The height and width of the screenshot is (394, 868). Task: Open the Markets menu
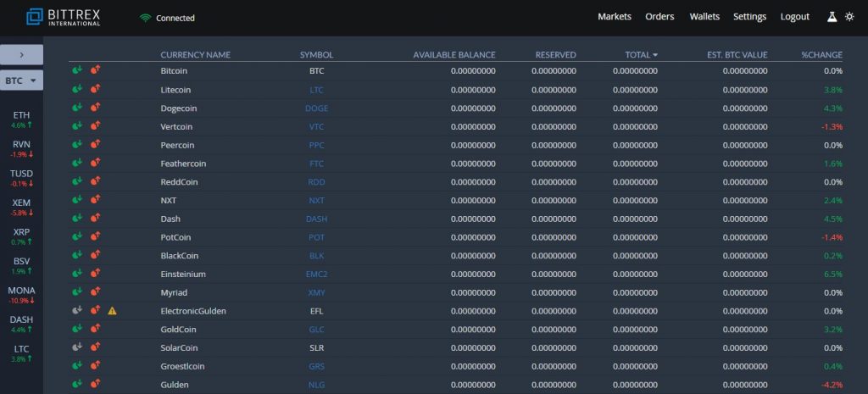coord(615,17)
